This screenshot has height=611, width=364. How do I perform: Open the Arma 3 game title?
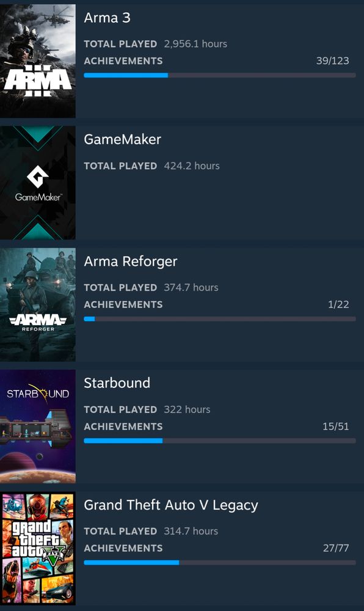pos(107,18)
